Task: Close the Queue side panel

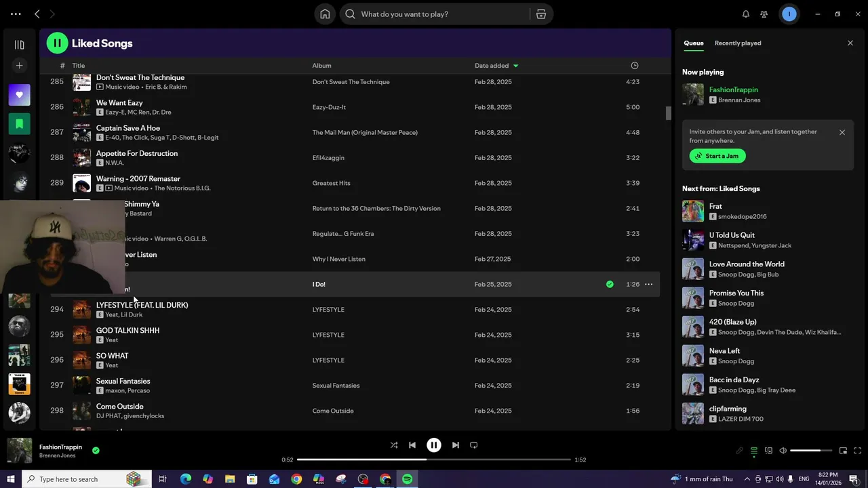Action: (x=850, y=43)
